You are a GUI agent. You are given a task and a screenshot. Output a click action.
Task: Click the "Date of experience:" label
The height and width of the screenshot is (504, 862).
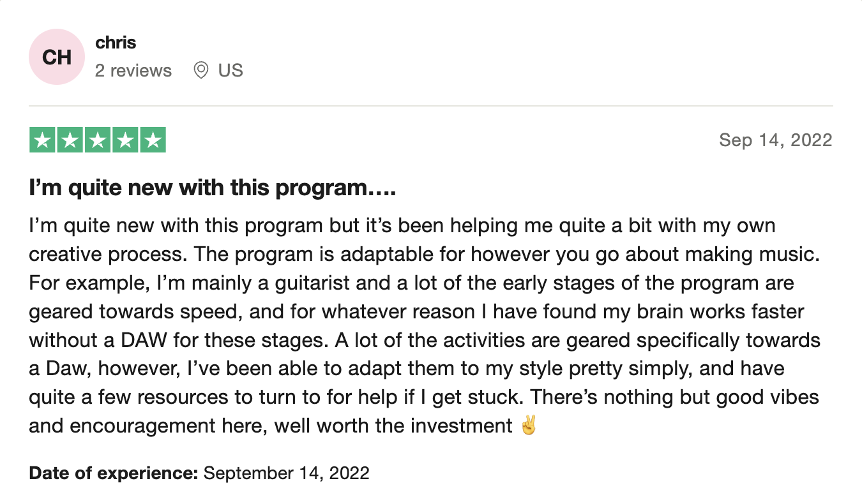[x=114, y=473]
